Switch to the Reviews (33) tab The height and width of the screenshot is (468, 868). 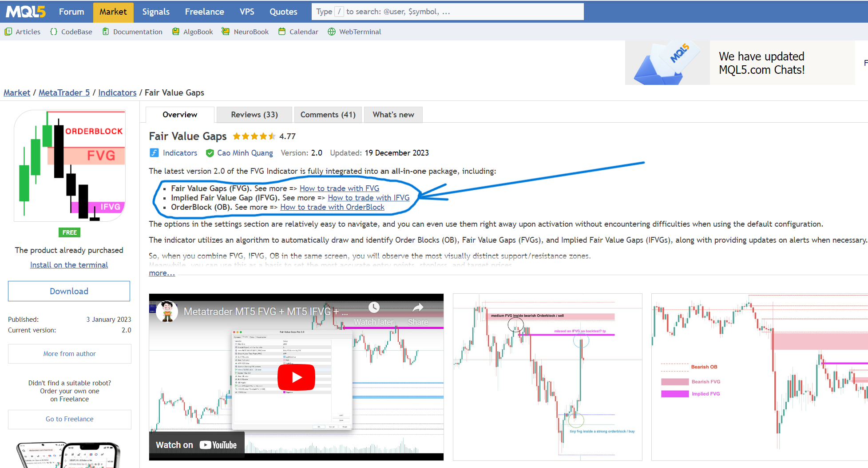pos(254,115)
